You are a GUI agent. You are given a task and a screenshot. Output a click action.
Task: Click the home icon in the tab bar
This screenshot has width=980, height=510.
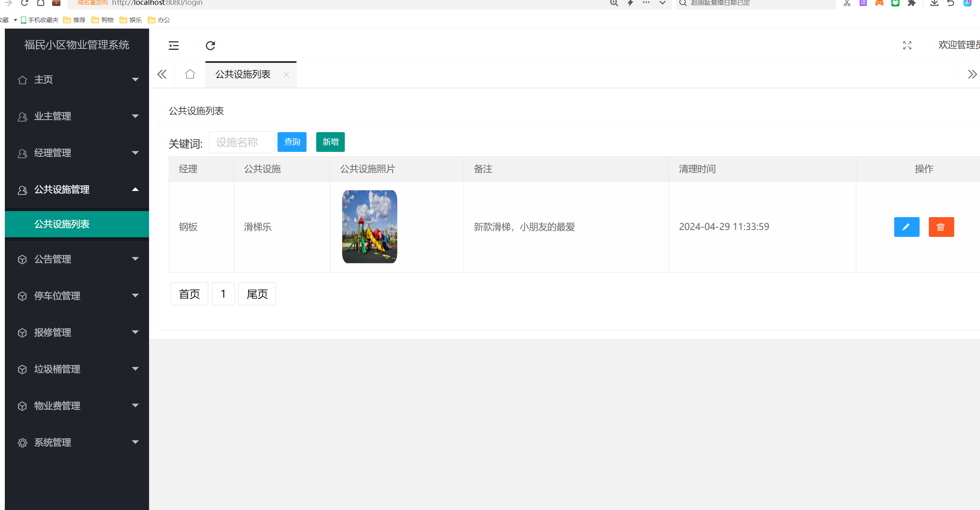point(190,74)
